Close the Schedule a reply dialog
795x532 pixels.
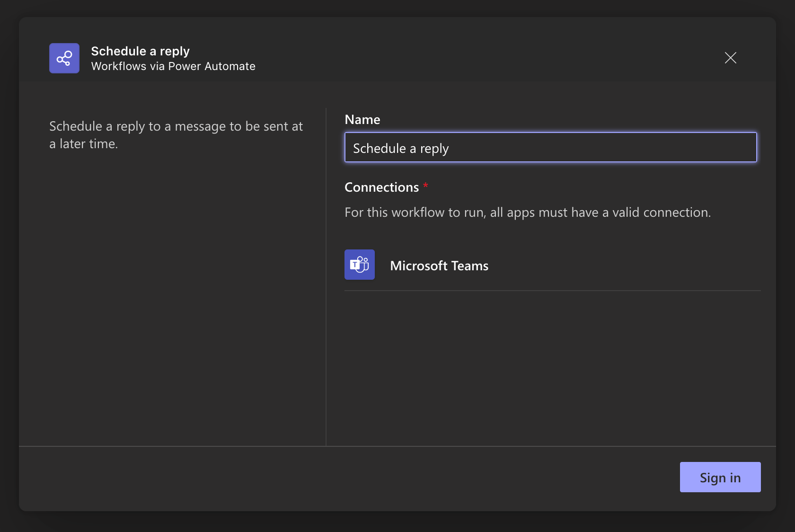click(730, 58)
